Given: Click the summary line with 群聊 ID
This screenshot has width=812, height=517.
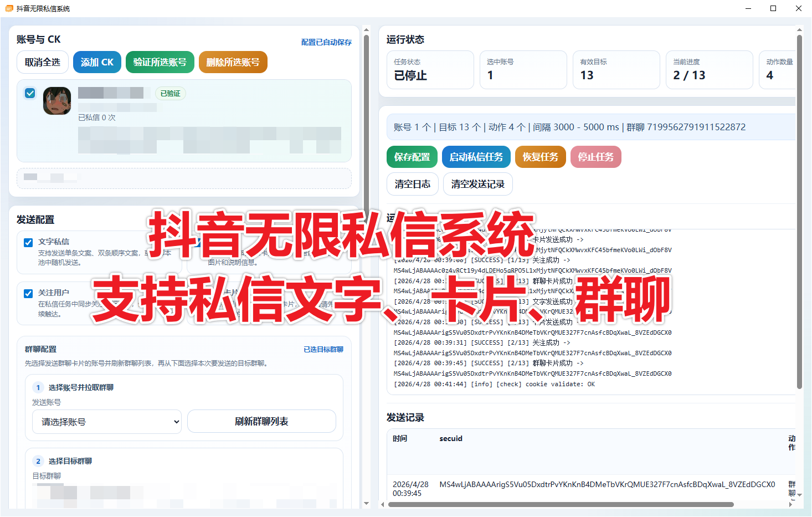Looking at the screenshot, I should click(x=591, y=127).
